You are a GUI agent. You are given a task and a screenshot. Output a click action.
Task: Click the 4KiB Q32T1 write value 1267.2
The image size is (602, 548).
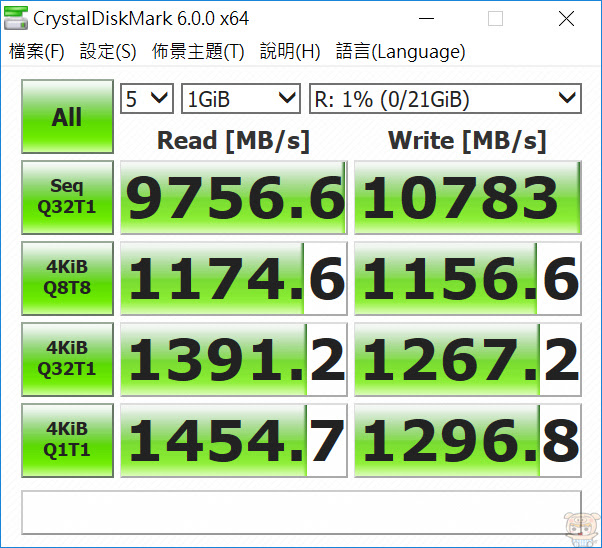click(x=468, y=359)
